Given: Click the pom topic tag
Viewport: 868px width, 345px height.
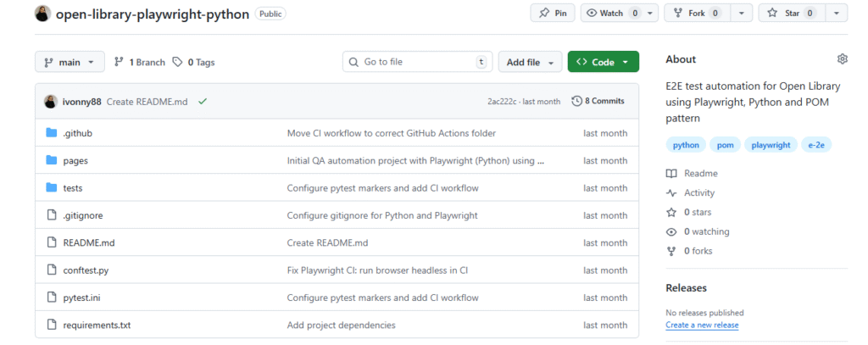Looking at the screenshot, I should (x=726, y=145).
